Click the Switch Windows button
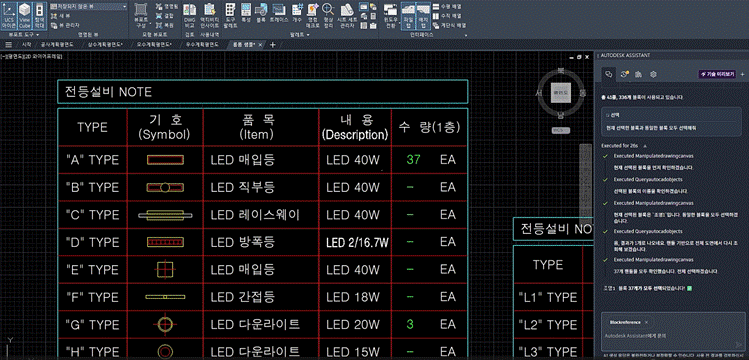The height and width of the screenshot is (360, 749). coord(390,16)
